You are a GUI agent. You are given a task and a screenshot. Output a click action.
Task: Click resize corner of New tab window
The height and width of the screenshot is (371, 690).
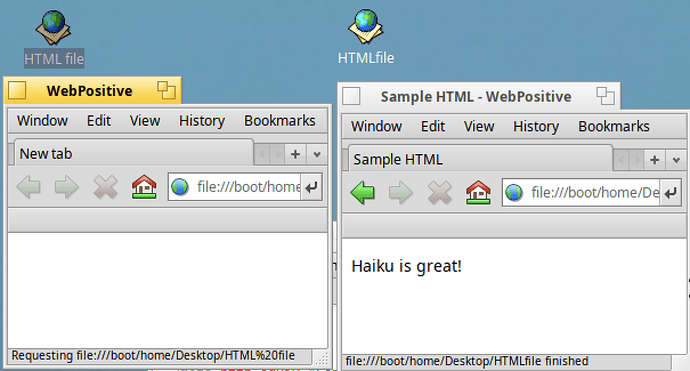click(x=322, y=359)
